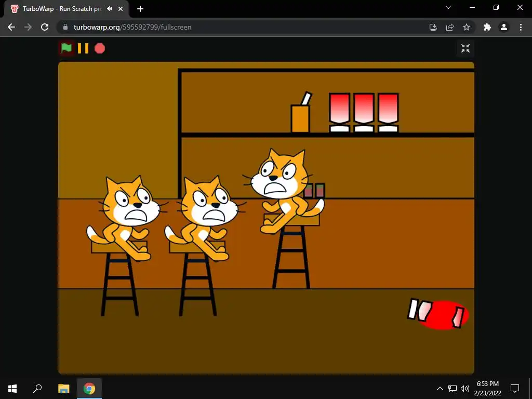
Task: Click the orange cup with a straw on the shelf
Action: pos(301,112)
